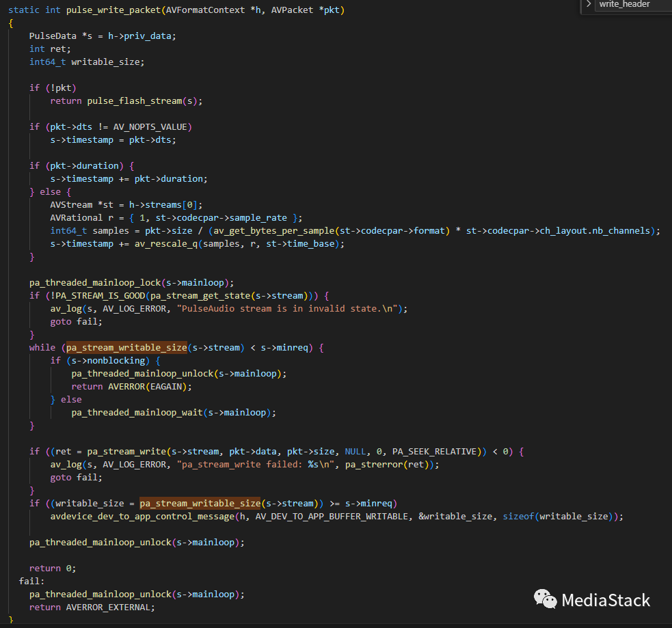Expand the find widget's replace toggle chevron
Screen dimensions: 672x628
(x=589, y=4)
